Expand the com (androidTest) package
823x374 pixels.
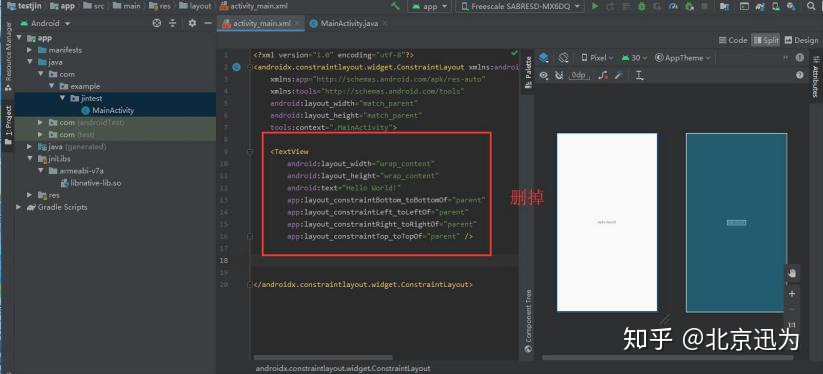(x=40, y=123)
